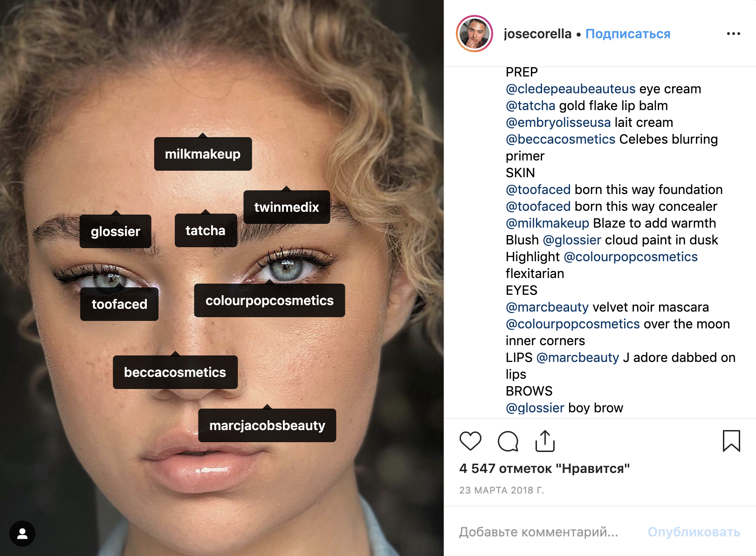Open the marcjacobsbeauty photo tag

(267, 425)
